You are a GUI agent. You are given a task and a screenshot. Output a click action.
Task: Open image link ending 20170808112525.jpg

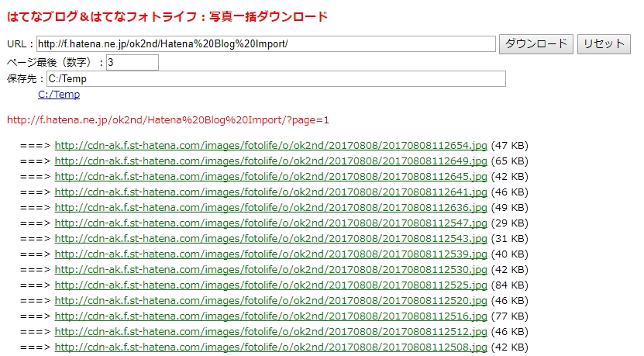270,285
